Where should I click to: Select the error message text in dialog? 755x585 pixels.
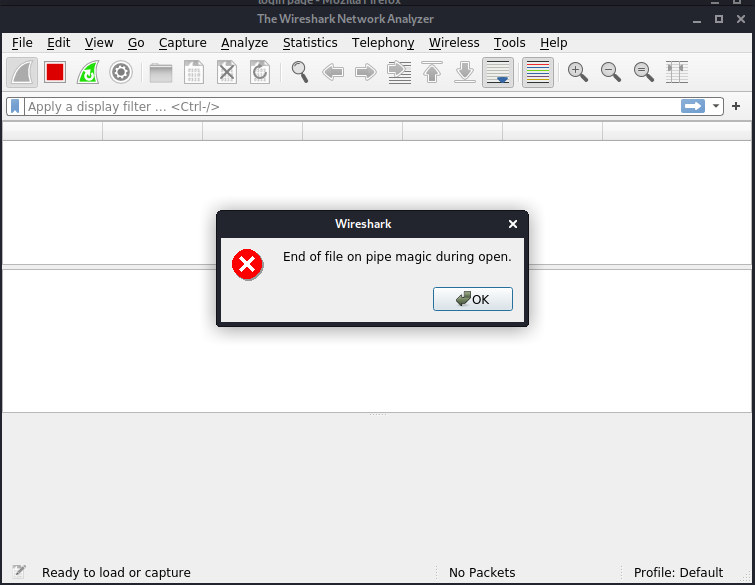coord(397,257)
